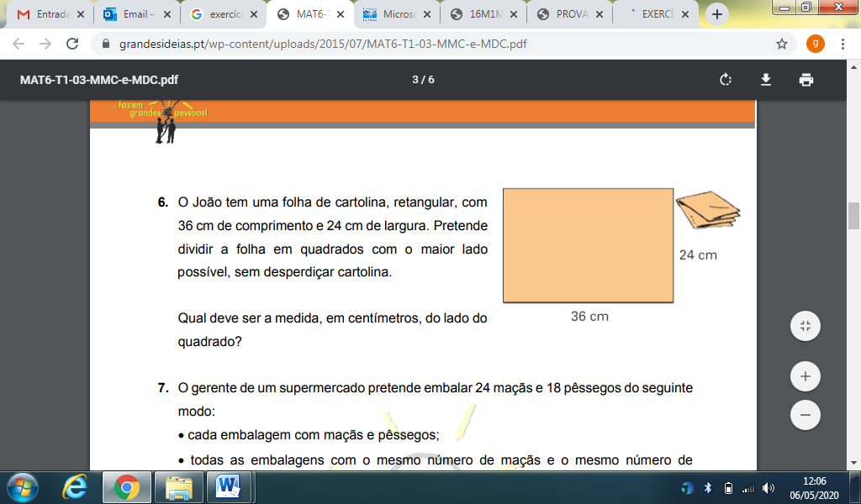Click question number 6.
This screenshot has width=861, height=504.
(163, 202)
